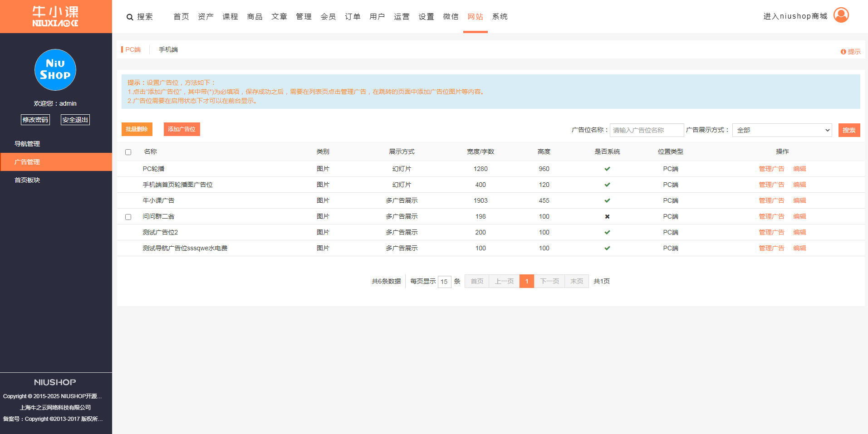Click 管理广告 link for 牛小课广告
The width and height of the screenshot is (868, 434).
771,200
